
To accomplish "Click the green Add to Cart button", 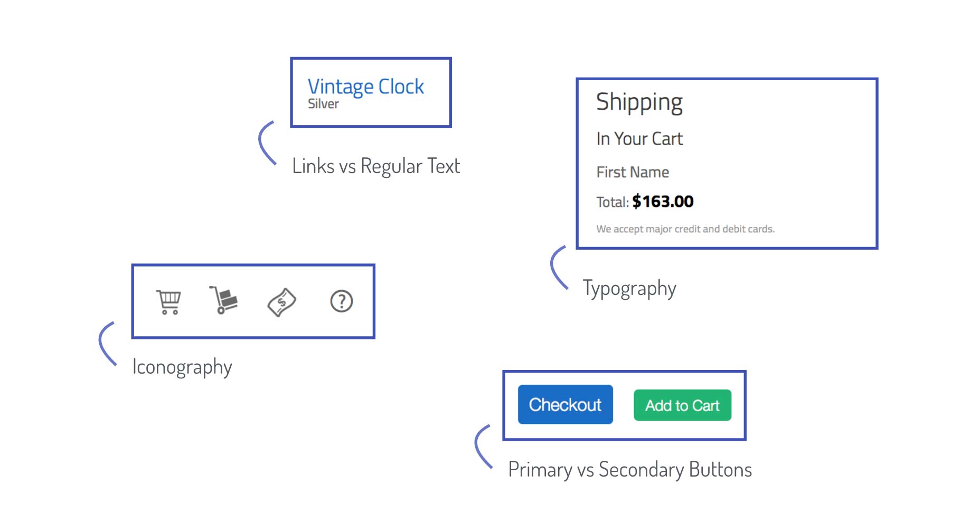I will click(682, 405).
